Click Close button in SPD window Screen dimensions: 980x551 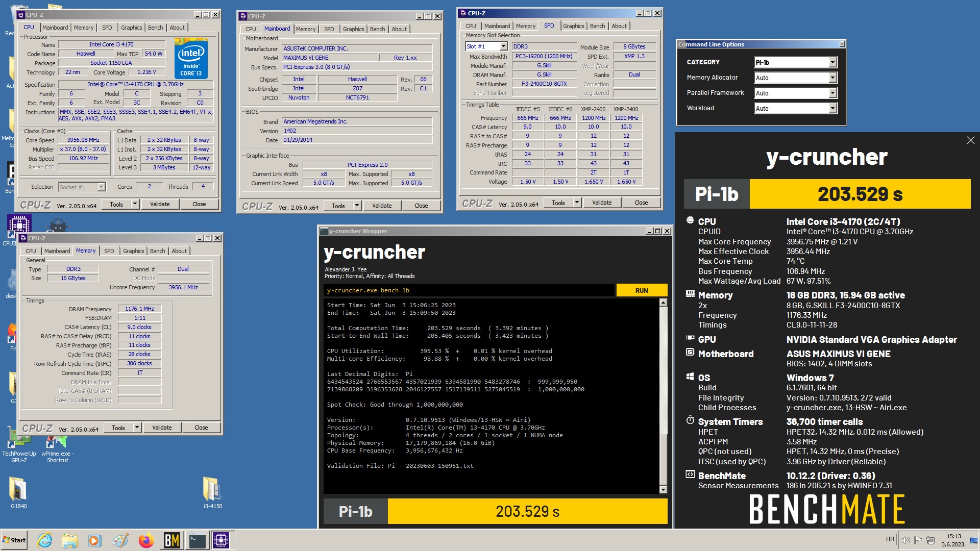coord(641,203)
